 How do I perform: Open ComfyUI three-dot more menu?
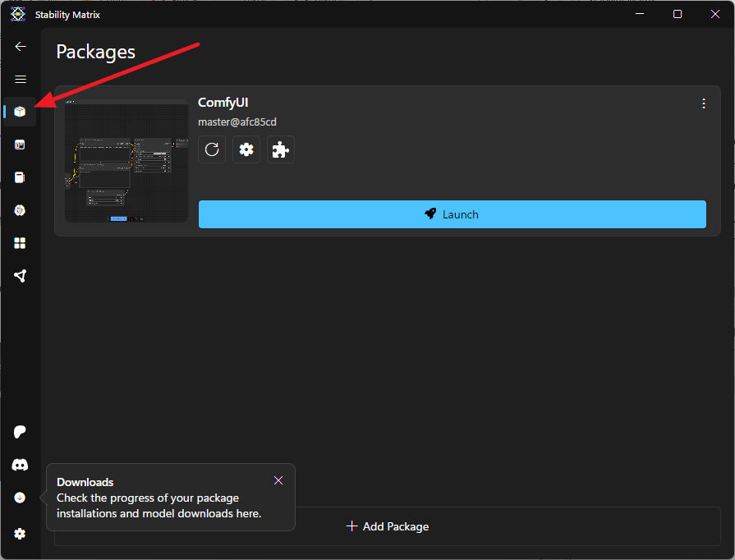(704, 103)
